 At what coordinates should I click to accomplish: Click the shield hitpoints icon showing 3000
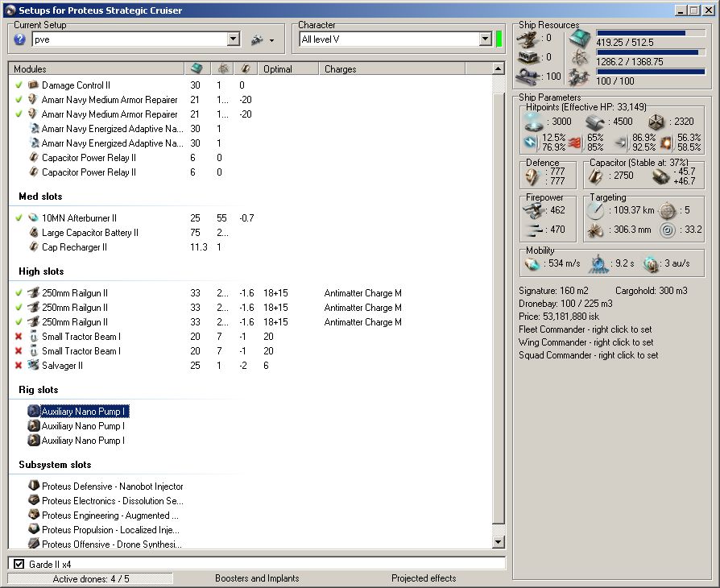533,122
